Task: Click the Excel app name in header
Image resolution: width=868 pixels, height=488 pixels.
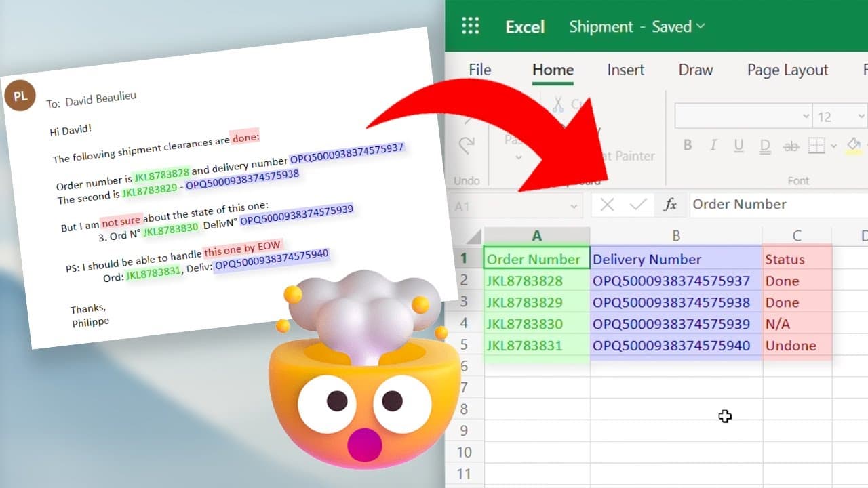Action: pyautogui.click(x=525, y=26)
